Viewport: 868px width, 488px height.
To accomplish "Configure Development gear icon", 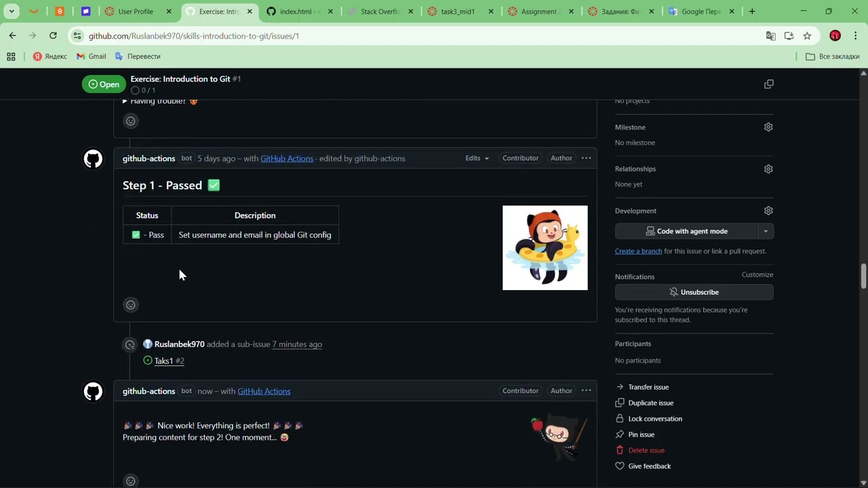I will pos(768,211).
